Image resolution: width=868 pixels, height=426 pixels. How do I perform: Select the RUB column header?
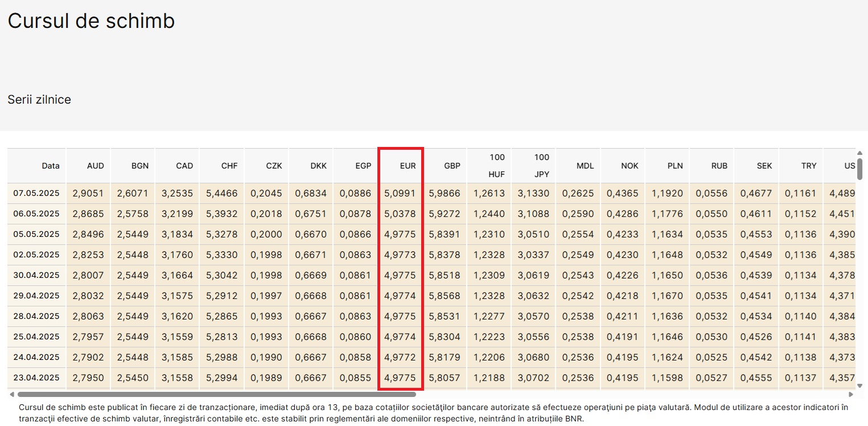(719, 166)
